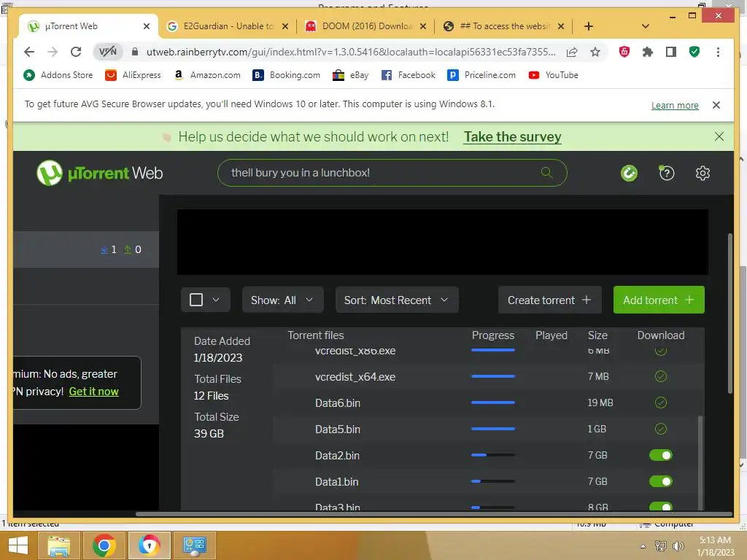Toggle the VPN icon in address bar
Viewport: 747px width, 560px height.
(x=108, y=52)
